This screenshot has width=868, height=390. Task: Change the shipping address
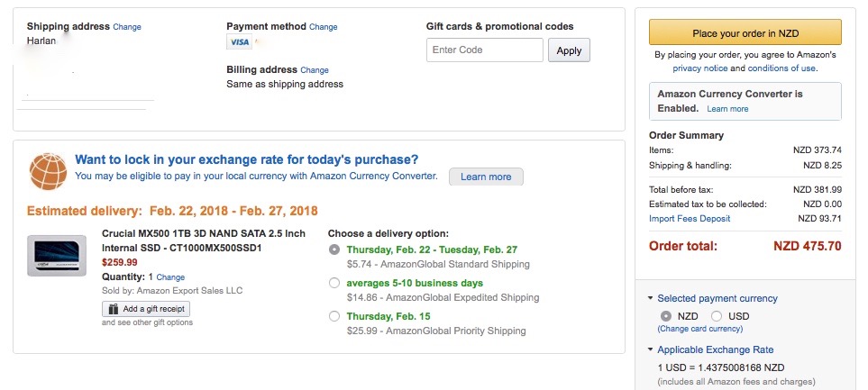(x=127, y=27)
